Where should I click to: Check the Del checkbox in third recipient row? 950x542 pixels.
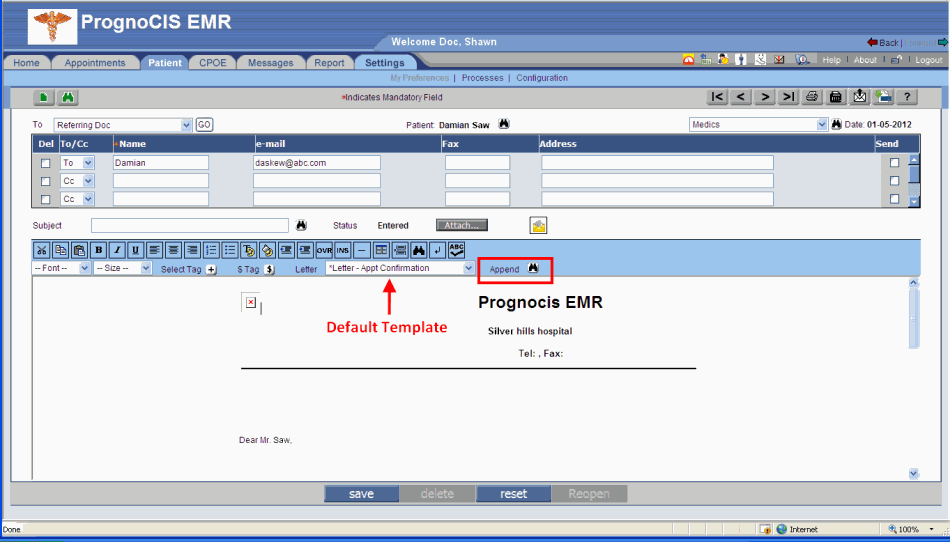point(45,199)
